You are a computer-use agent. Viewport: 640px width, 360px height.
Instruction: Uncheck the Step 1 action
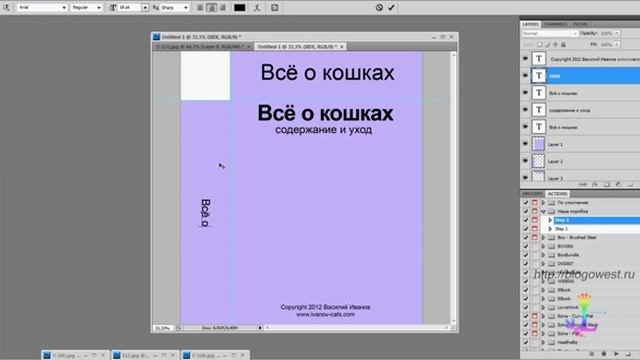tap(526, 220)
